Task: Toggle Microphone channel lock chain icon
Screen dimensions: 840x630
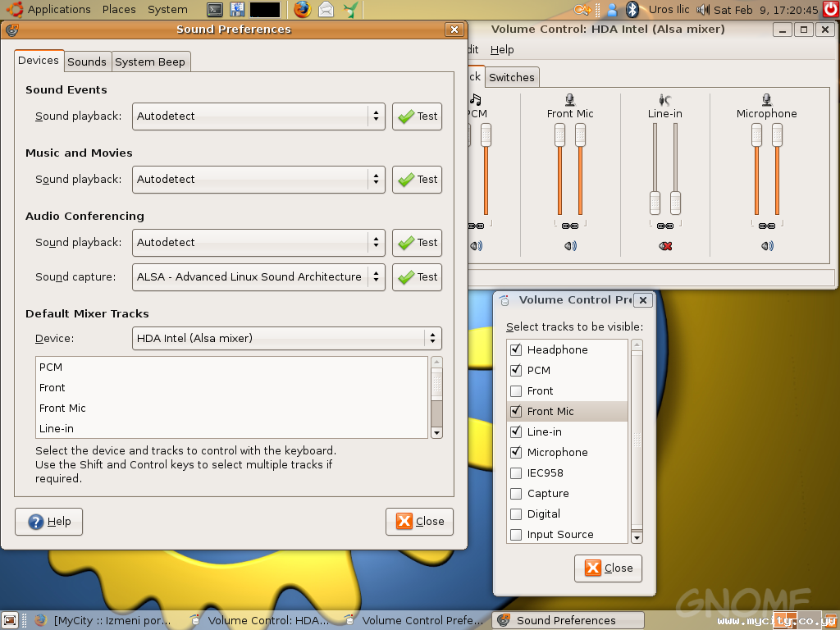Action: tap(767, 226)
